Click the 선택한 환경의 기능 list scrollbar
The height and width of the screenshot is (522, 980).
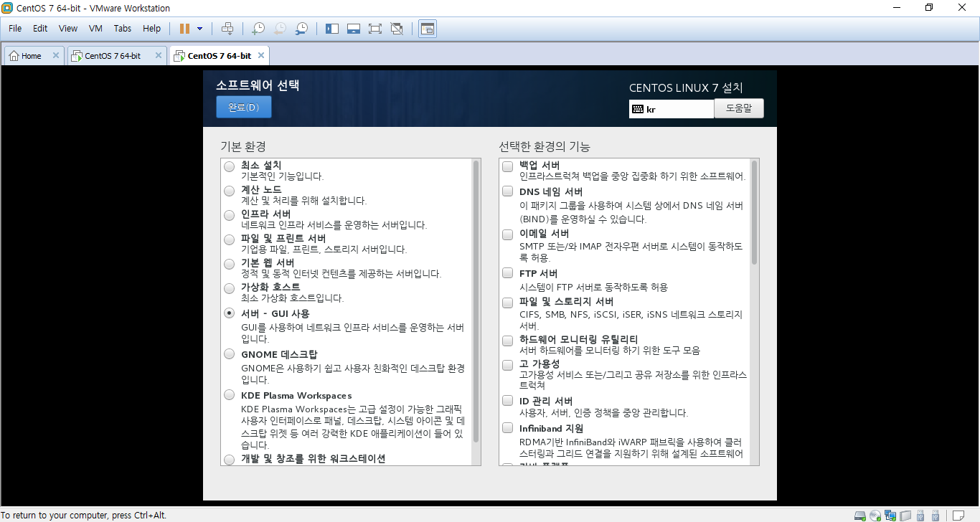[754, 212]
